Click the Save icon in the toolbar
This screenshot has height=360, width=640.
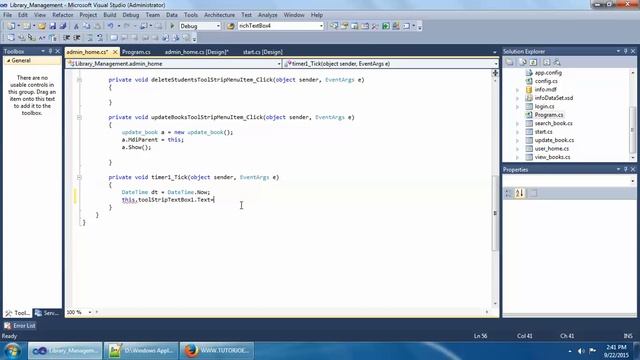(53, 26)
